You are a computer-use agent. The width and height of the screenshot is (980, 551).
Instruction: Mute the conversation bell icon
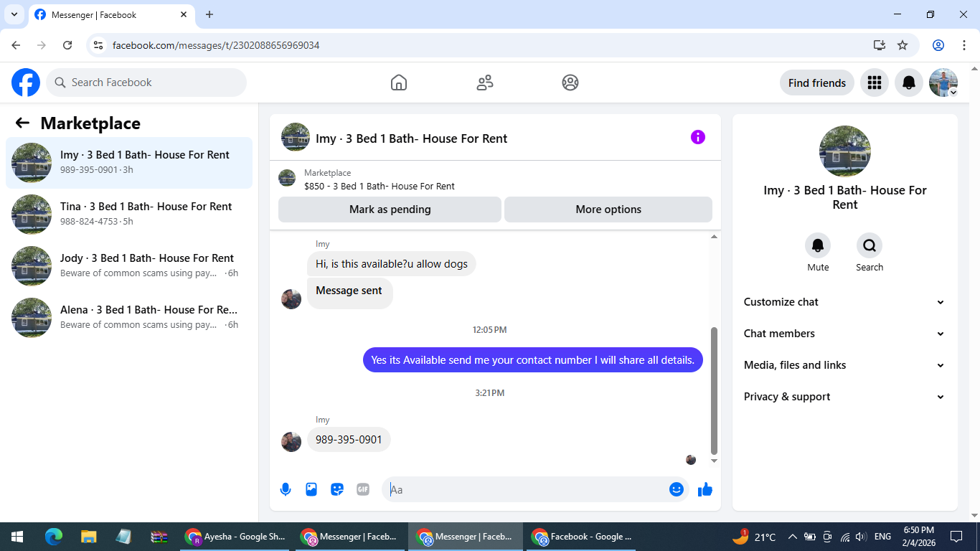point(818,246)
